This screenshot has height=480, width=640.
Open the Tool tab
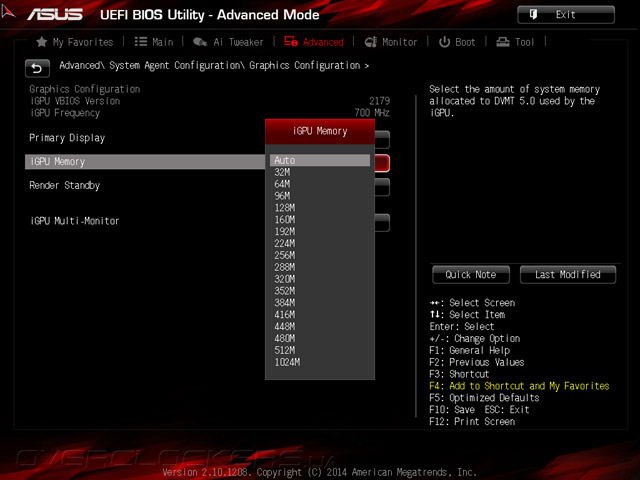(x=524, y=42)
